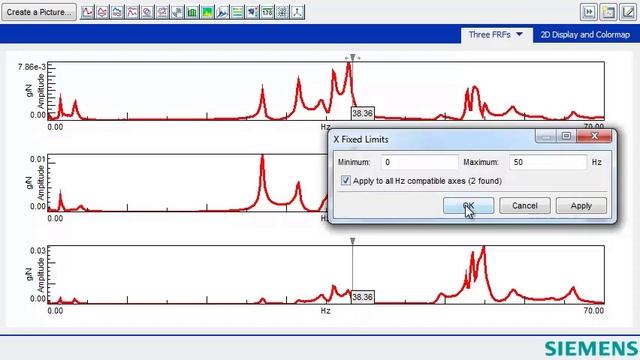640x360 pixels.
Task: Click the 7.86e-3 Y-axis maximum value
Action: [32, 67]
